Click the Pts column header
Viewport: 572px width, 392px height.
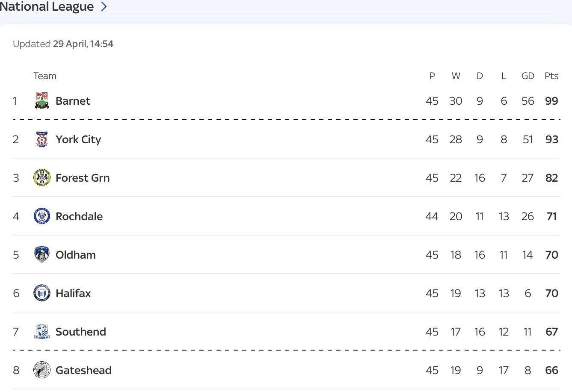point(551,76)
